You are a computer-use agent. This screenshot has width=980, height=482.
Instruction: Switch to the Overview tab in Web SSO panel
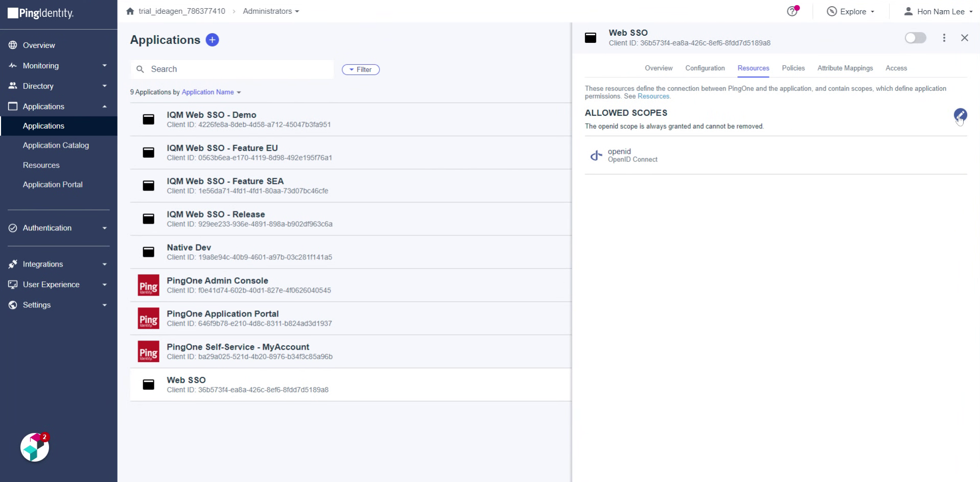pos(659,68)
